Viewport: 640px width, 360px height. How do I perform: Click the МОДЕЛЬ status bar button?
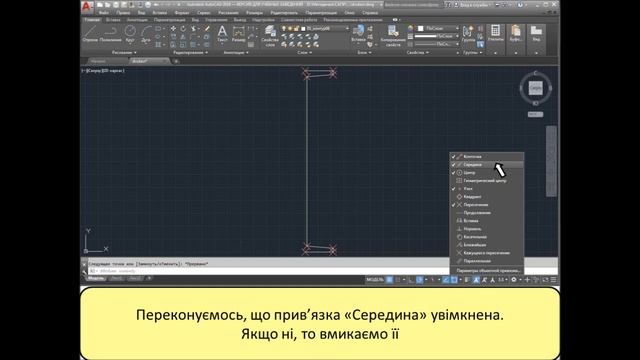click(375, 280)
